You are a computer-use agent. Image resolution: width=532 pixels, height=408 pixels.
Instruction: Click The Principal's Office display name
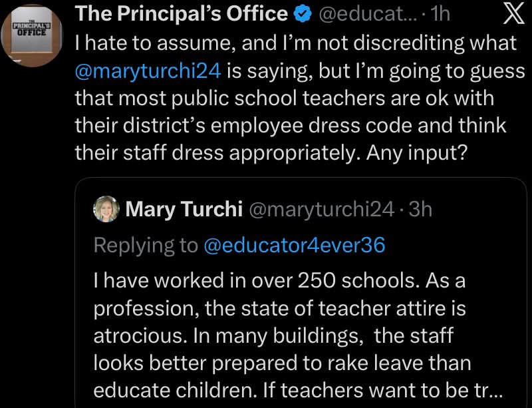coord(181,14)
